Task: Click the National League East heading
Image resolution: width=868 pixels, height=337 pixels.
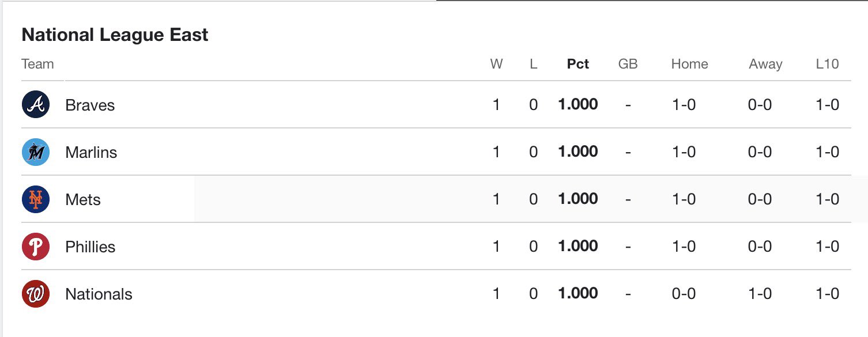Action: click(x=115, y=35)
